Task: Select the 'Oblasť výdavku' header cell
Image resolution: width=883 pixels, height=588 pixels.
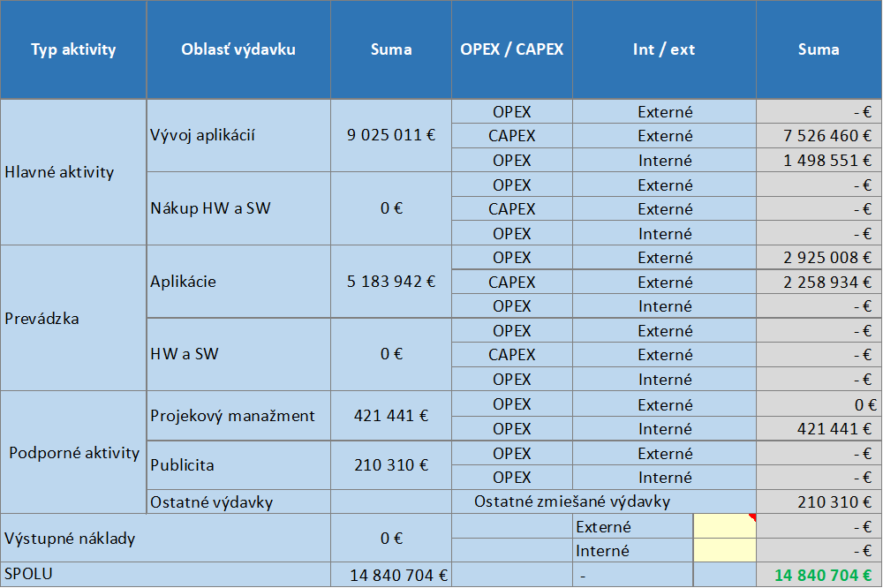Action: click(238, 49)
